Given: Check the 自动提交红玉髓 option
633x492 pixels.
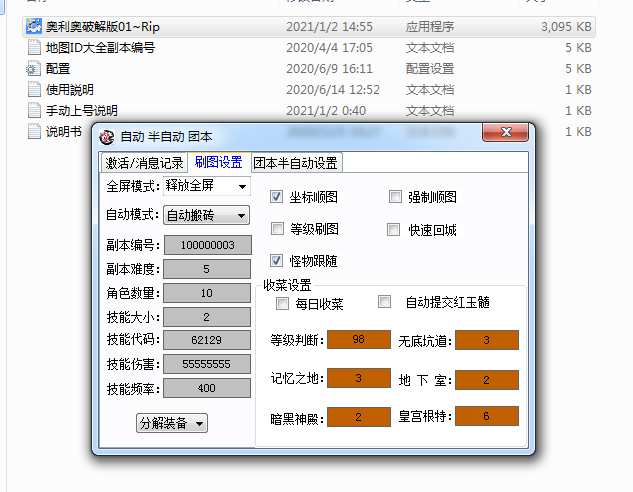Looking at the screenshot, I should coord(384,302).
